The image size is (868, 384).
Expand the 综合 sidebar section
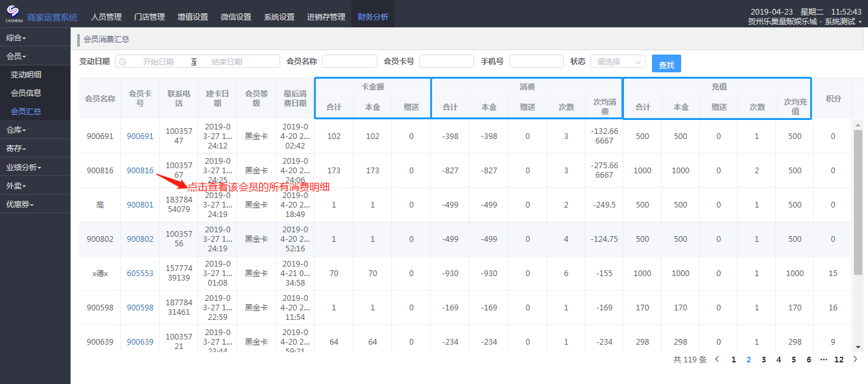pyautogui.click(x=35, y=38)
